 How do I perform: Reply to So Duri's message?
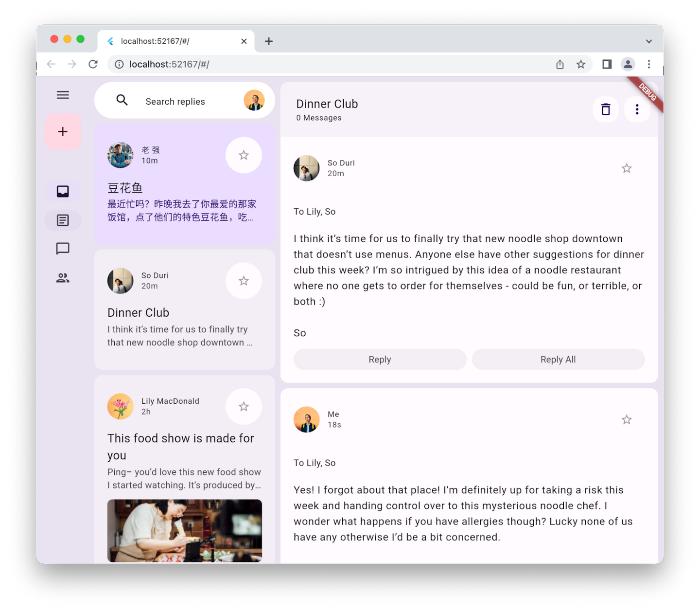click(x=379, y=359)
